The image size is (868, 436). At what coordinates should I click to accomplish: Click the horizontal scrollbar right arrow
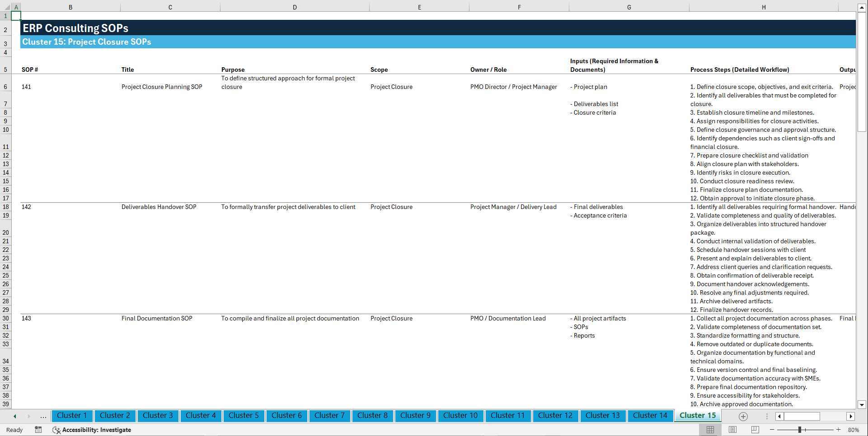pyautogui.click(x=851, y=416)
